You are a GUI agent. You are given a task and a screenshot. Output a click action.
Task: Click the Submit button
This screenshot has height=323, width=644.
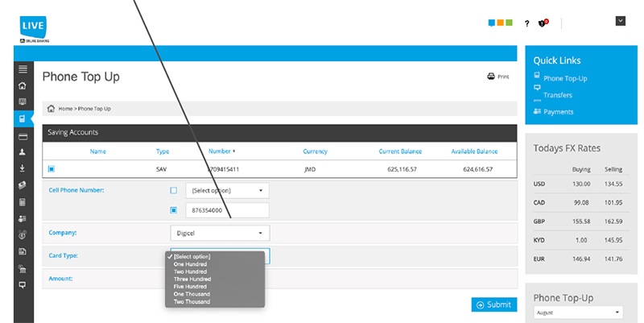tap(493, 304)
